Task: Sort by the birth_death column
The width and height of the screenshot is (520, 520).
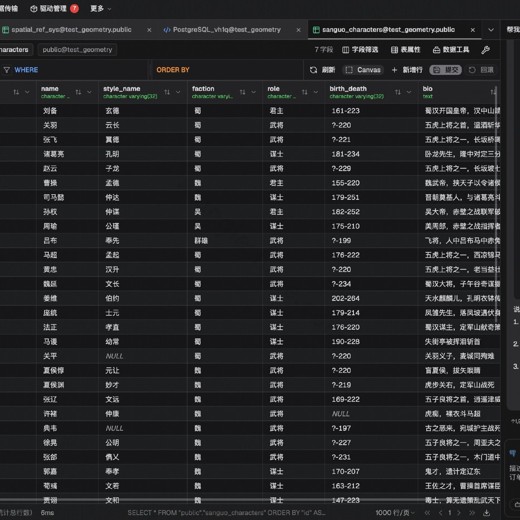Action: pyautogui.click(x=398, y=92)
